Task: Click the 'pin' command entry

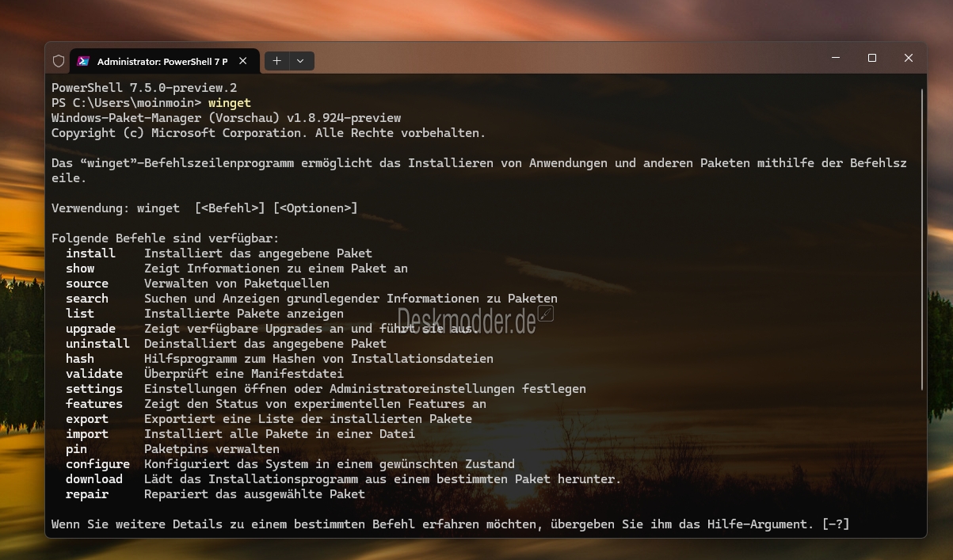Action: coord(77,449)
